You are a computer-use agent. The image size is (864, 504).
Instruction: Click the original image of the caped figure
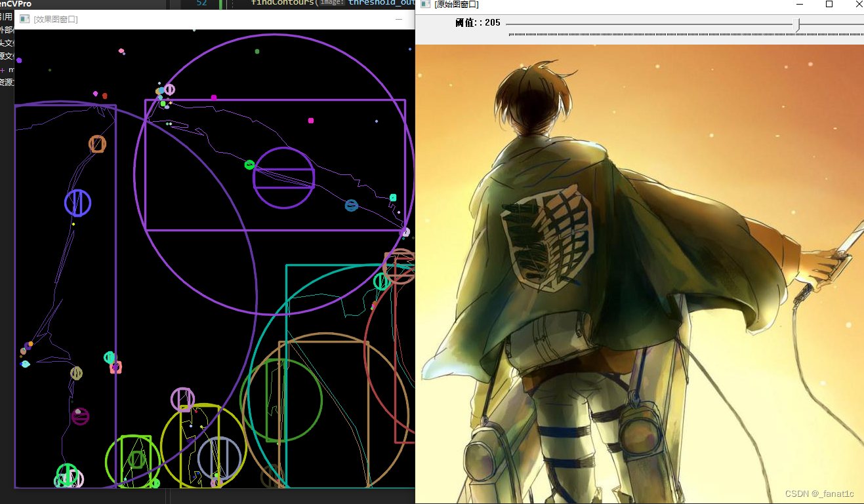coord(640,274)
